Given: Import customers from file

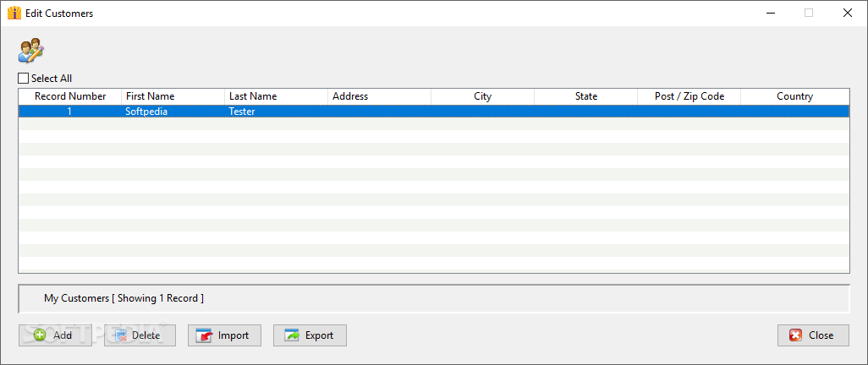Looking at the screenshot, I should [224, 335].
